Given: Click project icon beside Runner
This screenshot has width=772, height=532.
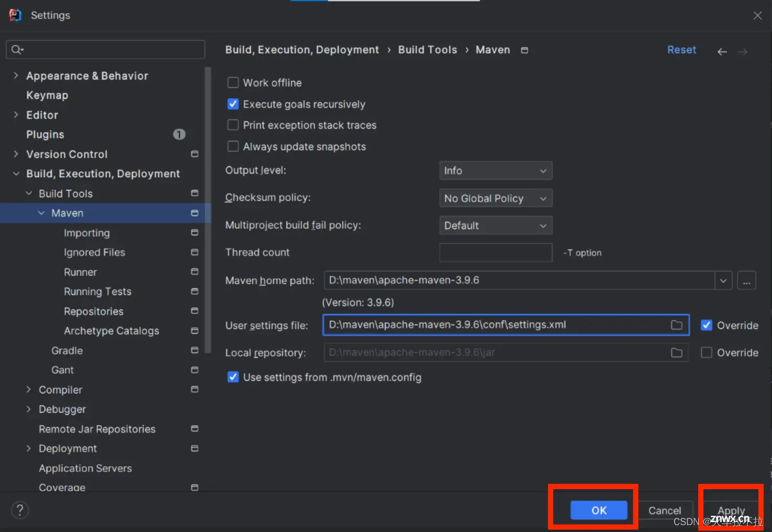Looking at the screenshot, I should [195, 271].
